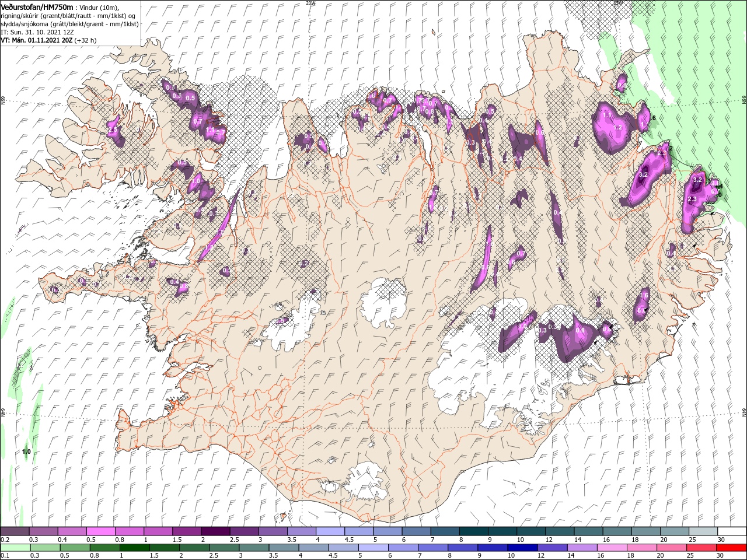Image resolution: width=747 pixels, height=560 pixels.
Task: Pick the pink top-row swatch labeled 0.5
Action: click(101, 531)
